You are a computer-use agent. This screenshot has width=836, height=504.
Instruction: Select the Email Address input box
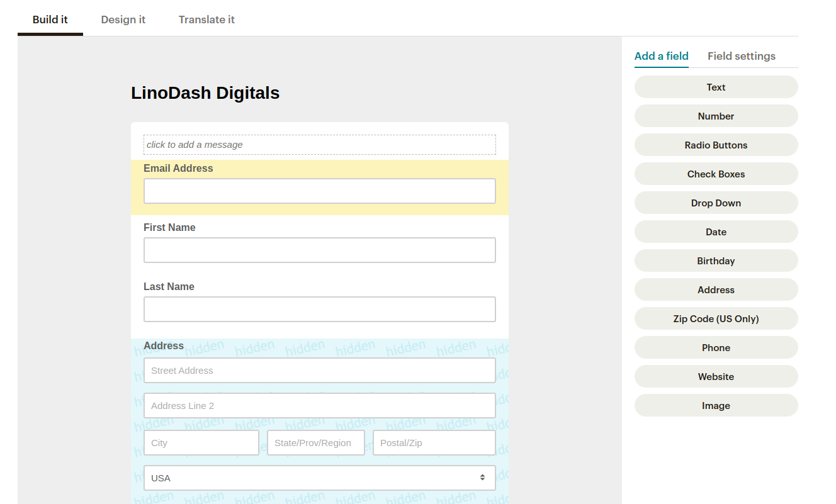click(x=319, y=191)
